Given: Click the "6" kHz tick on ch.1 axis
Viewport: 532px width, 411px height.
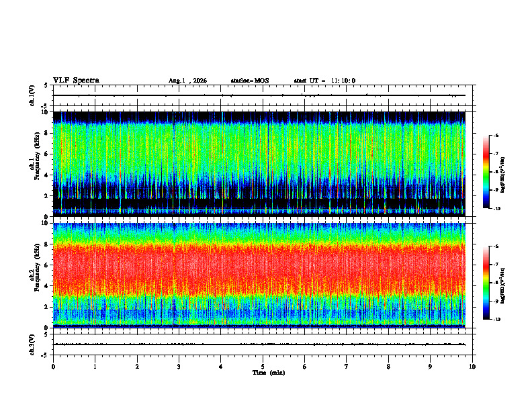Looking at the screenshot, I should [x=46, y=154].
